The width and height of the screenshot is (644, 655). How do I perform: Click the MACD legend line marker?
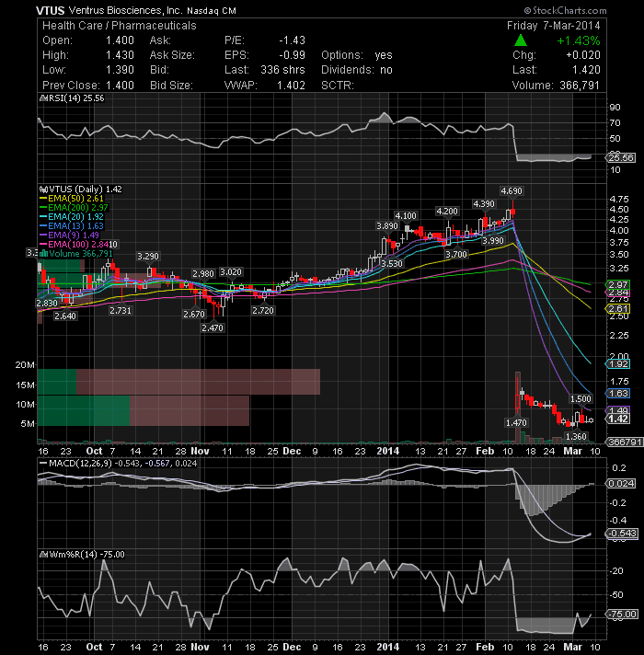coord(42,464)
